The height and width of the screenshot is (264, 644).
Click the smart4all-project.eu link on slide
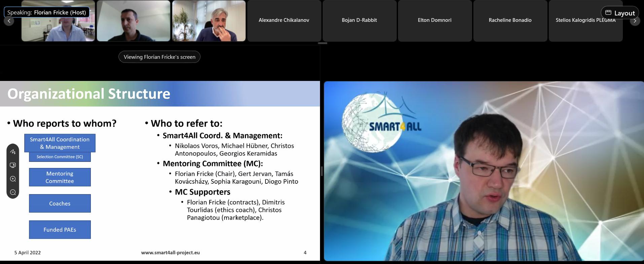(170, 253)
